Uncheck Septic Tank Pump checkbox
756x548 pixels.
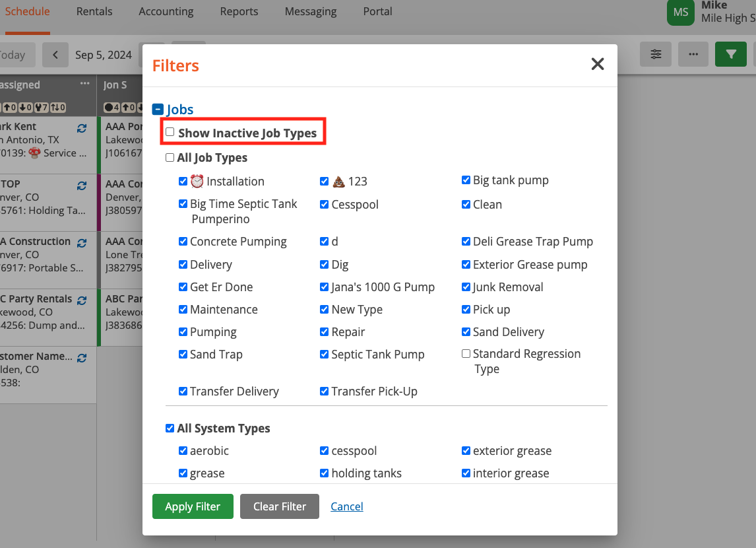[x=324, y=354]
